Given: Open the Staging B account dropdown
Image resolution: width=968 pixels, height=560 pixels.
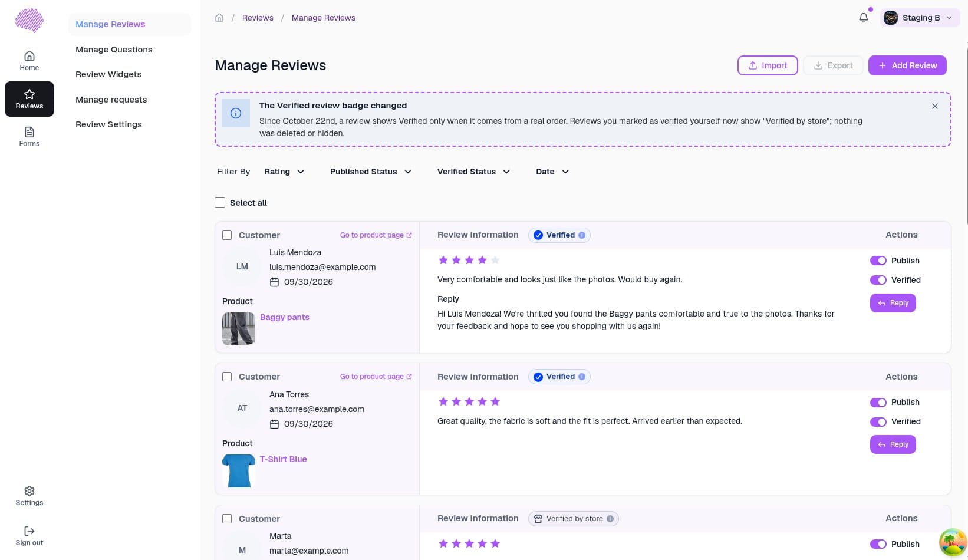Looking at the screenshot, I should click(920, 18).
